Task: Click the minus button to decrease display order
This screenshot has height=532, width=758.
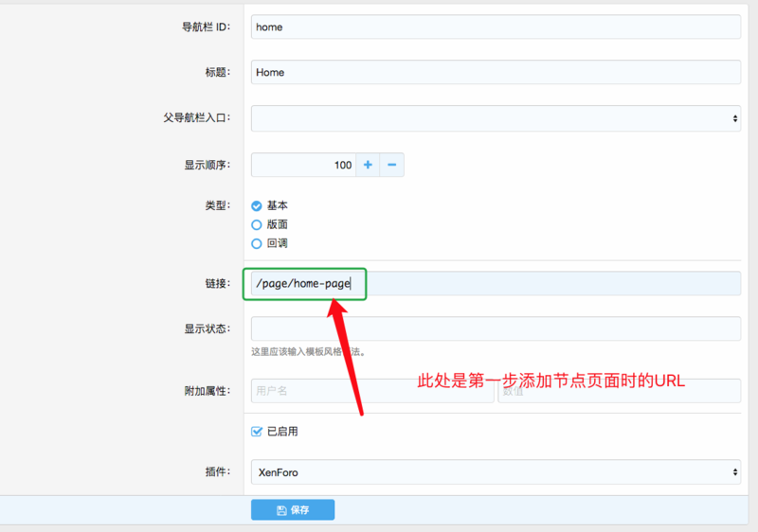Action: point(392,165)
